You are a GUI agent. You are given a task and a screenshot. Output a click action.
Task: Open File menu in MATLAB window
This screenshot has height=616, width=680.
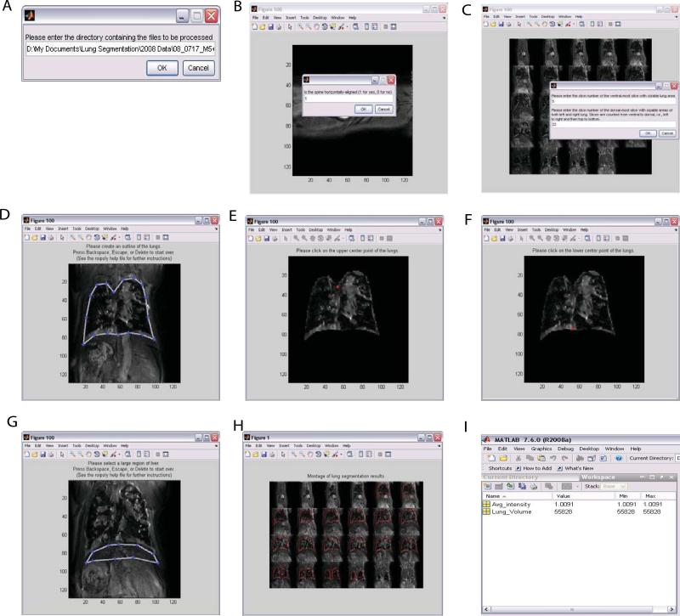coord(487,449)
